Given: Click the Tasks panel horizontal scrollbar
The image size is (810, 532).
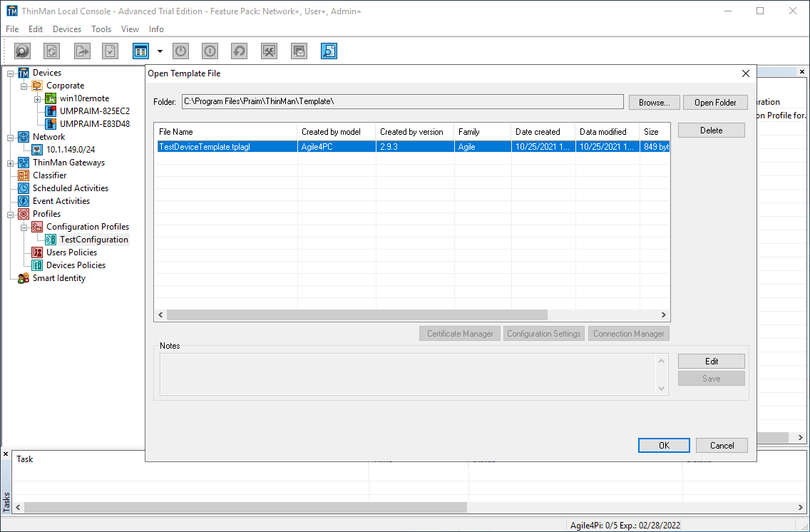Looking at the screenshot, I should (x=245, y=508).
